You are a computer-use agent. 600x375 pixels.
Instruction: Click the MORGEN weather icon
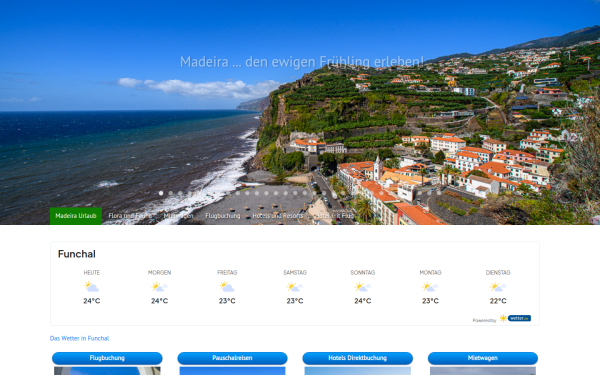click(x=159, y=287)
